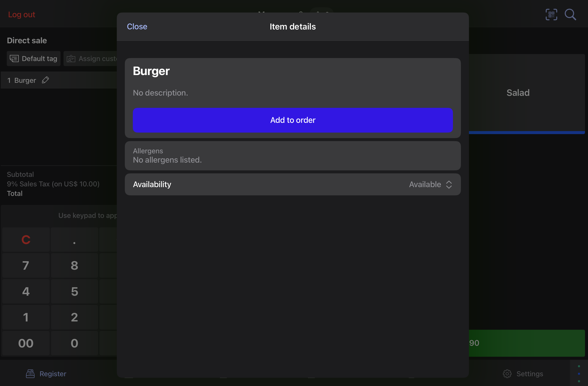Open the Register tab icon
Image resolution: width=588 pixels, height=386 pixels.
click(30, 373)
